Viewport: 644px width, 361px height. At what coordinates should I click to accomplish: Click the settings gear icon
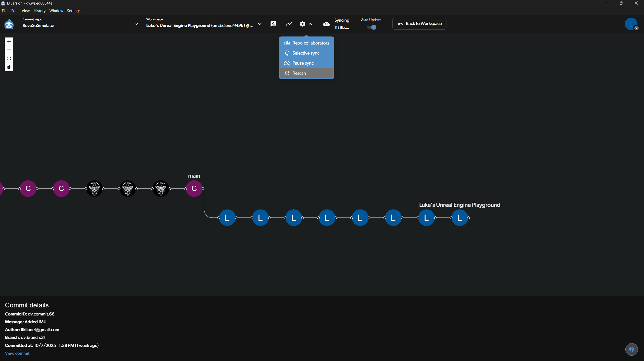(302, 24)
